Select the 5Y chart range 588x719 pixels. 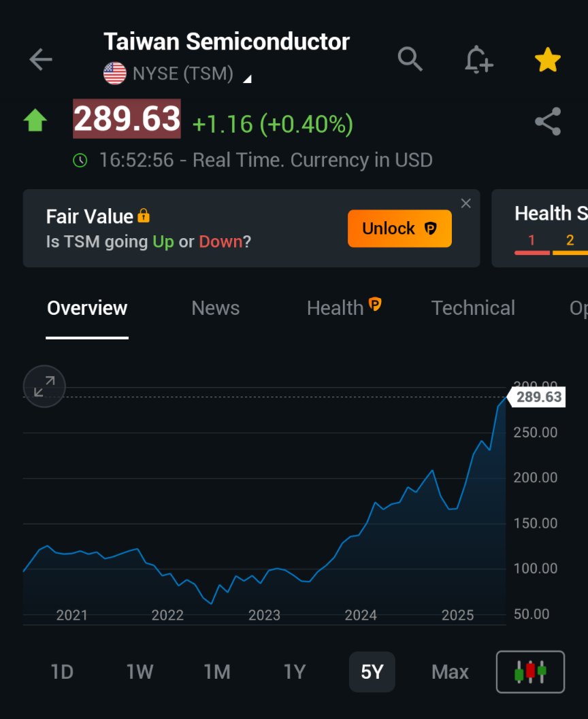[x=372, y=672]
